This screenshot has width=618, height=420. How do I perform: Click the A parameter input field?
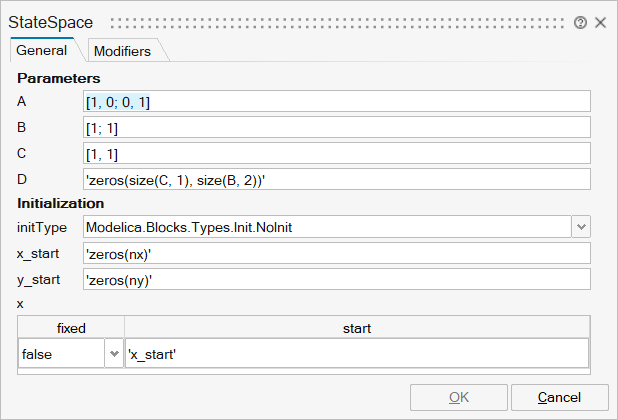(337, 101)
